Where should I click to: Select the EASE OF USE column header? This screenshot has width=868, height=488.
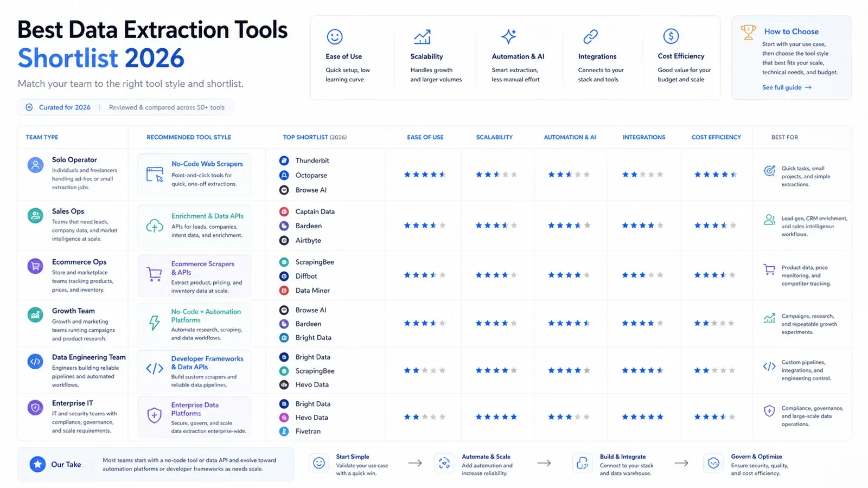pyautogui.click(x=425, y=137)
